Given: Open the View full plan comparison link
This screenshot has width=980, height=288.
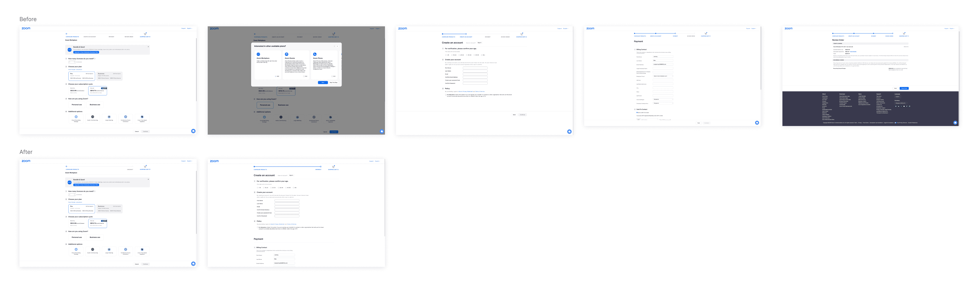Looking at the screenshot, I should point(75,70).
